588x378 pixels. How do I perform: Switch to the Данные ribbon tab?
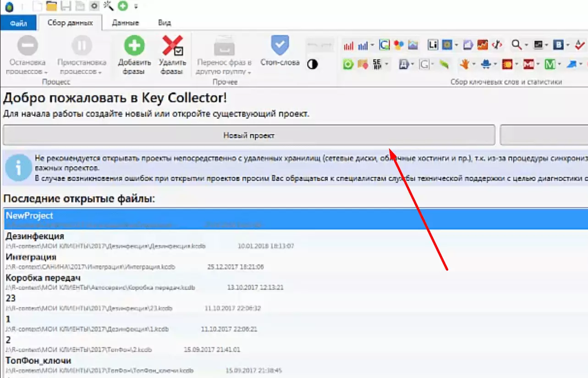[126, 22]
